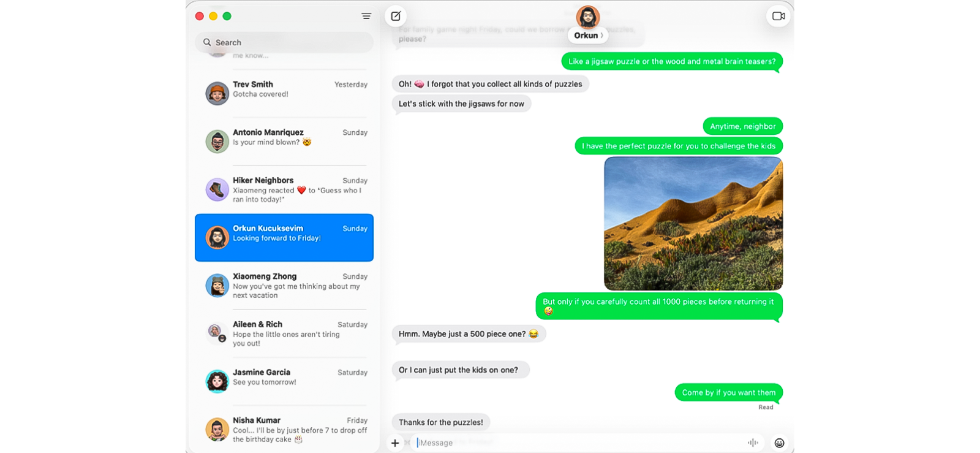Open the Nisha Kumar conversation

click(x=284, y=429)
